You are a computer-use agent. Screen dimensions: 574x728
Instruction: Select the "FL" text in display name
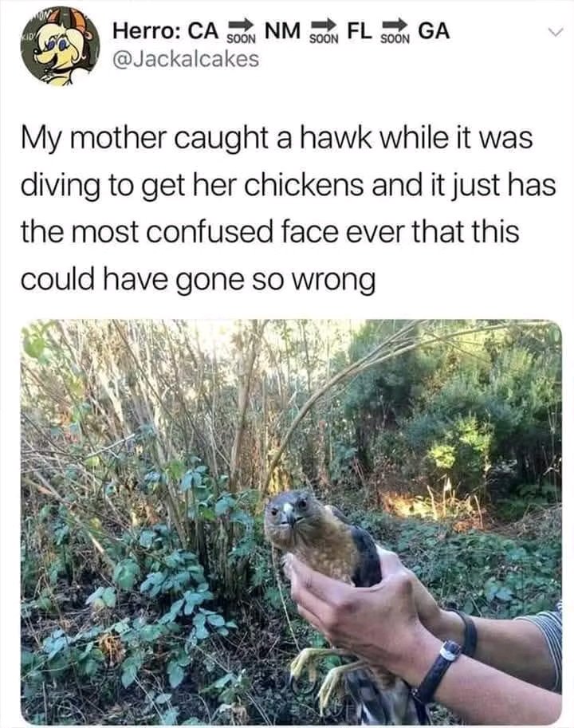360,31
